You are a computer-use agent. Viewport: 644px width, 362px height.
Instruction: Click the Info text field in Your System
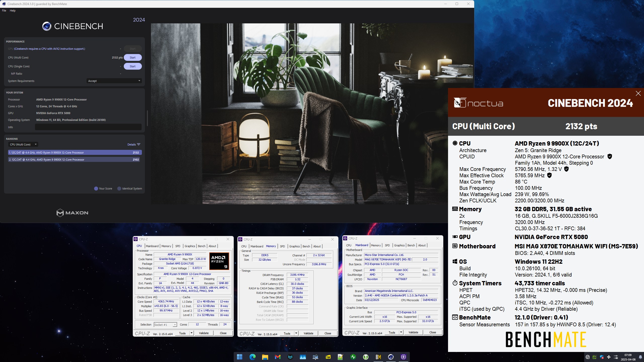coord(88,127)
